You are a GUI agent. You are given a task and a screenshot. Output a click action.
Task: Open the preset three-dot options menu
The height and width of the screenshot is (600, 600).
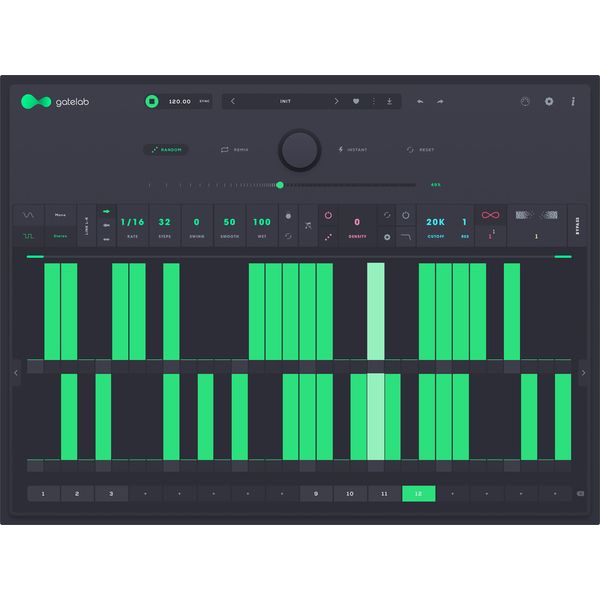pyautogui.click(x=373, y=101)
